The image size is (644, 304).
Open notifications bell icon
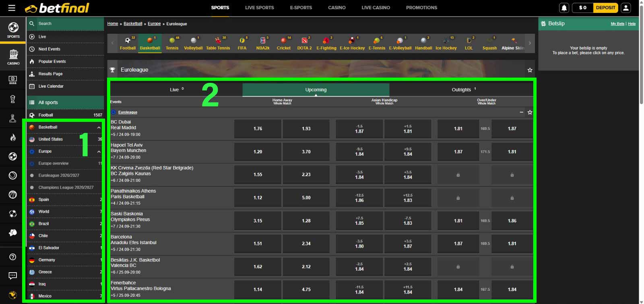(x=564, y=8)
